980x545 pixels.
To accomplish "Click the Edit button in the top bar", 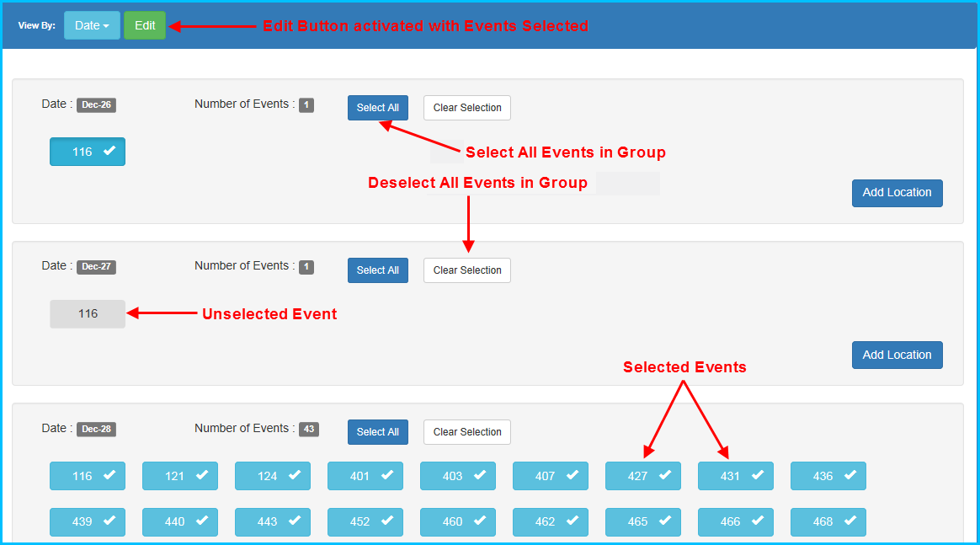I will click(144, 25).
